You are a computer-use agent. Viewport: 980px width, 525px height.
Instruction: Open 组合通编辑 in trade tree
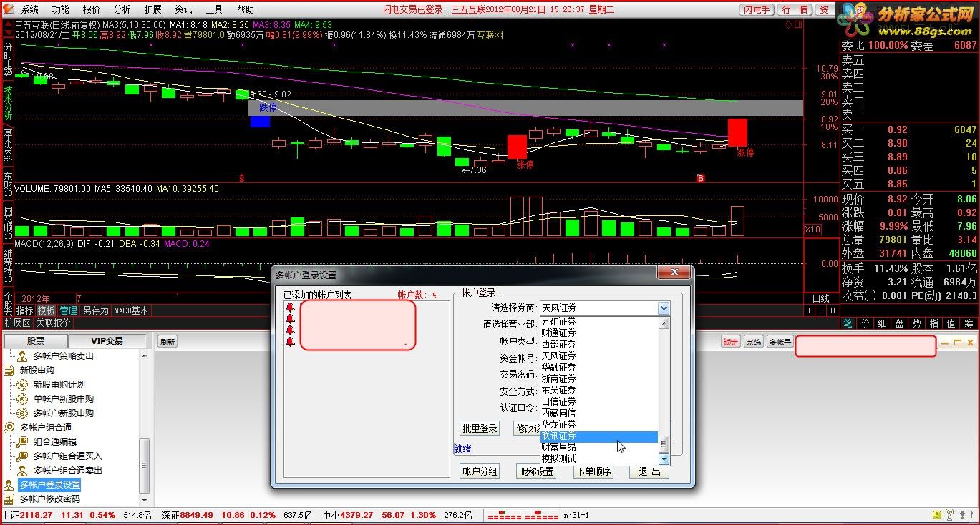pyautogui.click(x=55, y=442)
